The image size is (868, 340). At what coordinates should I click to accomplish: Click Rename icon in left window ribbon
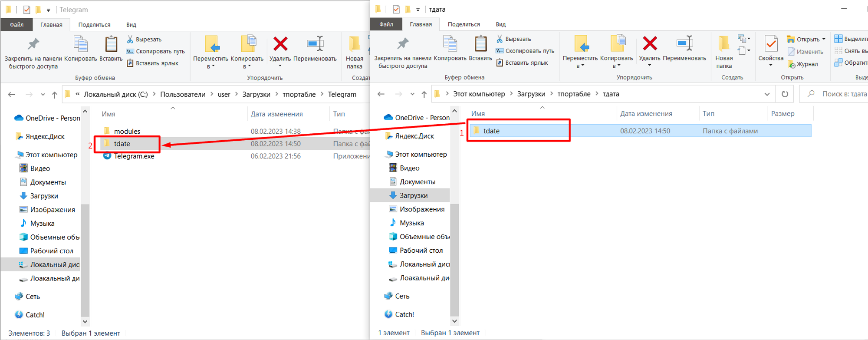315,44
